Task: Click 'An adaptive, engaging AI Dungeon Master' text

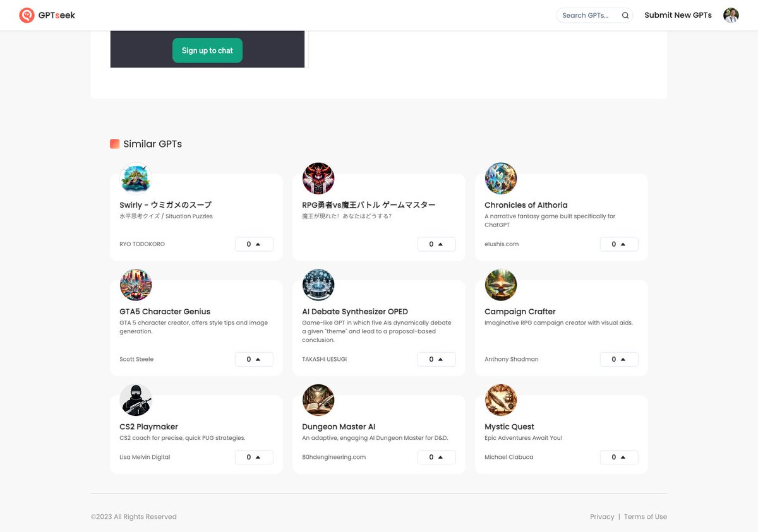Action: tap(375, 438)
